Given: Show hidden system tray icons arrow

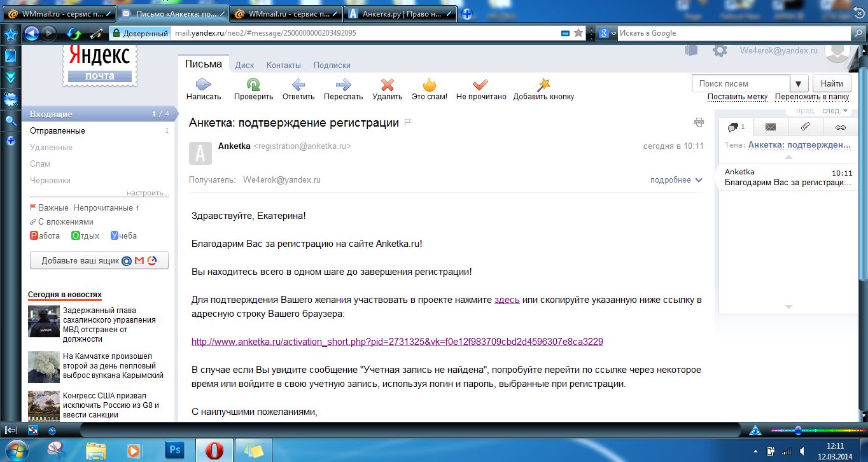Looking at the screenshot, I should click(755, 451).
